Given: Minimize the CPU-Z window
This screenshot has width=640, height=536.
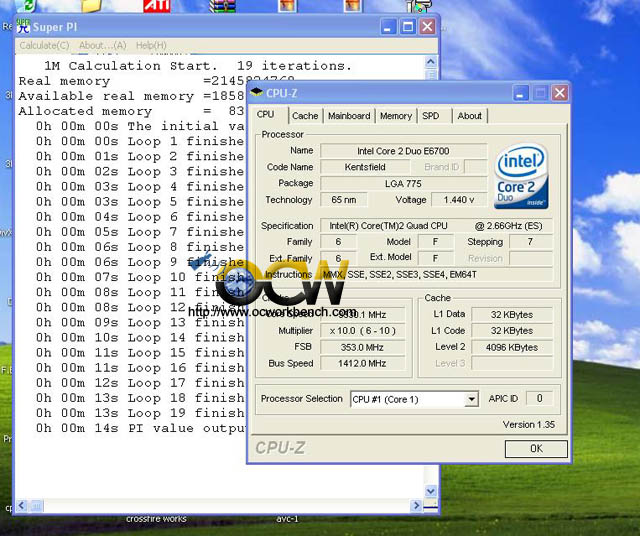Looking at the screenshot, I should pos(520,93).
